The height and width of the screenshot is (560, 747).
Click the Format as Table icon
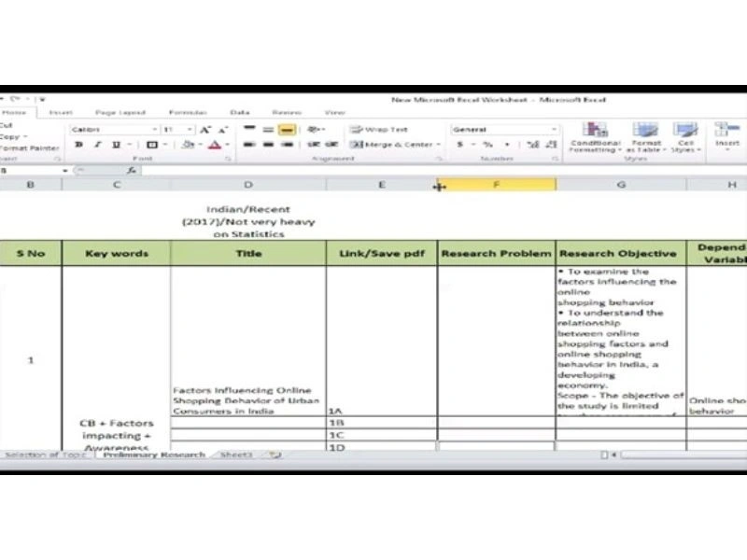[x=645, y=136]
